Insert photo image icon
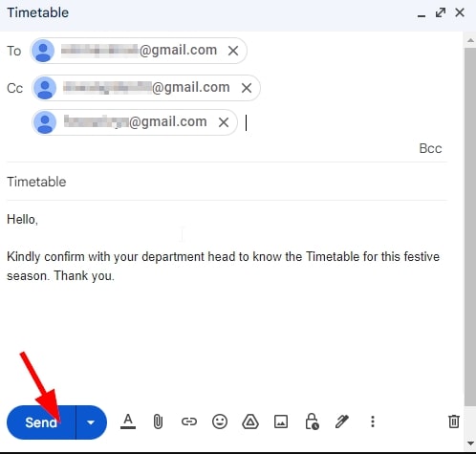 pos(281,422)
